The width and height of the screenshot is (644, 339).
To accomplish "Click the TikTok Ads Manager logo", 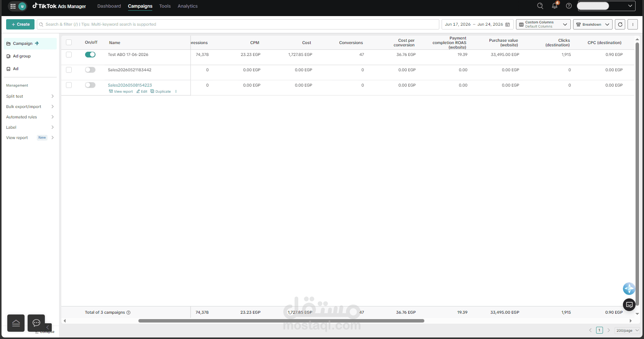I will point(59,6).
